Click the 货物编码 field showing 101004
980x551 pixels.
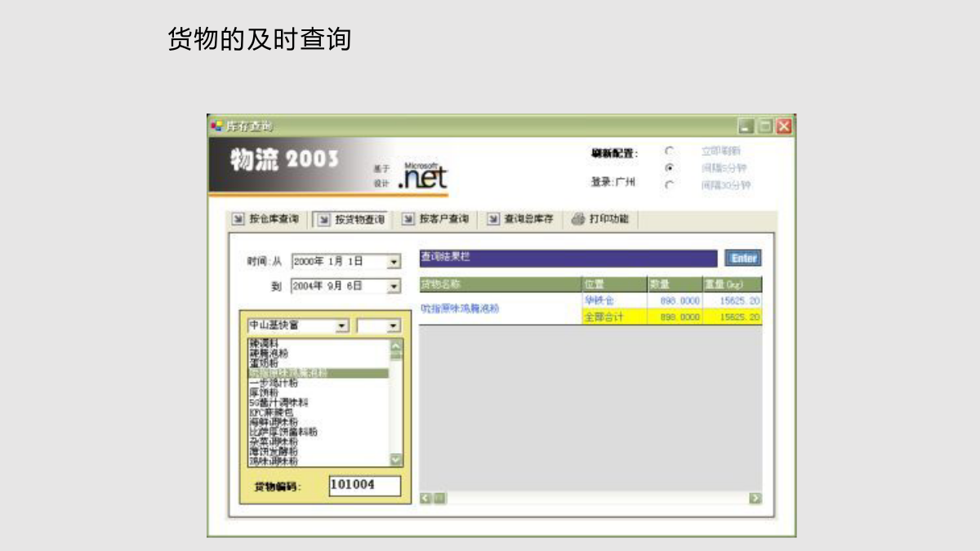365,486
